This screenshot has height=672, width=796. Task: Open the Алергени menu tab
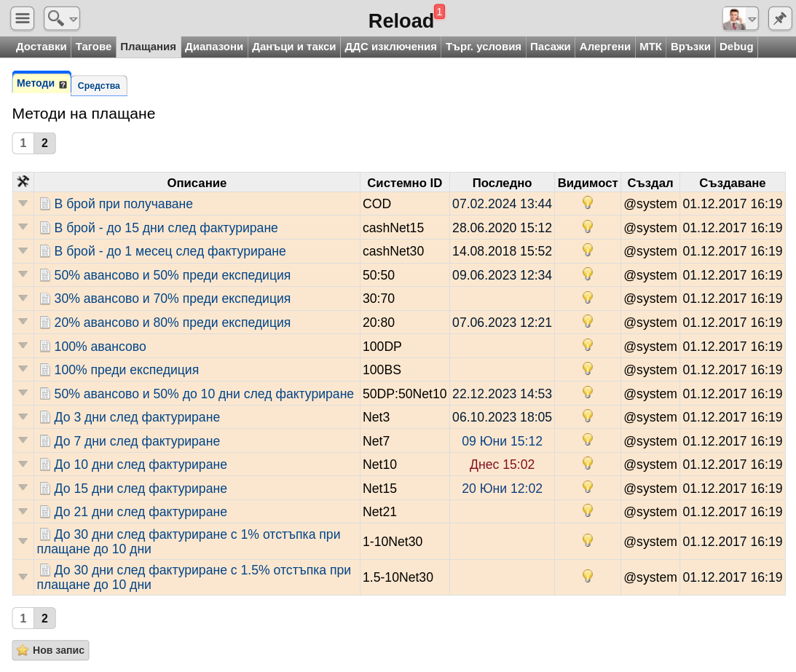coord(604,47)
